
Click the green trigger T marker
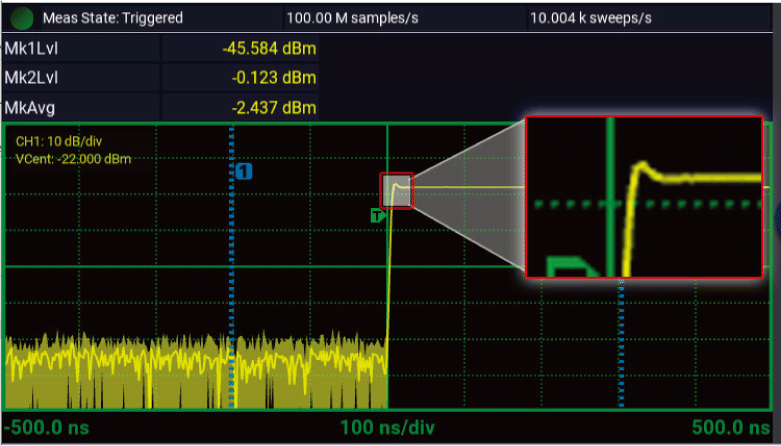377,215
